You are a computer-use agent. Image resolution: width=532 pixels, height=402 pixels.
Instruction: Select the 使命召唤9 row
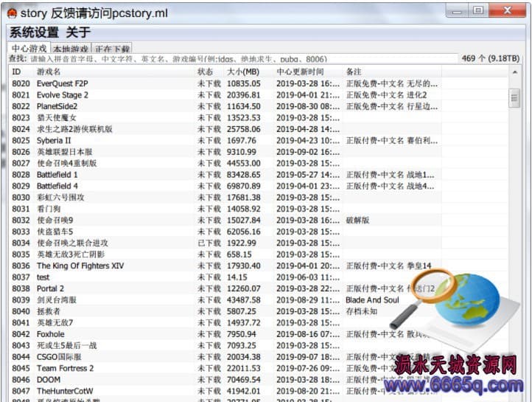[x=259, y=220]
